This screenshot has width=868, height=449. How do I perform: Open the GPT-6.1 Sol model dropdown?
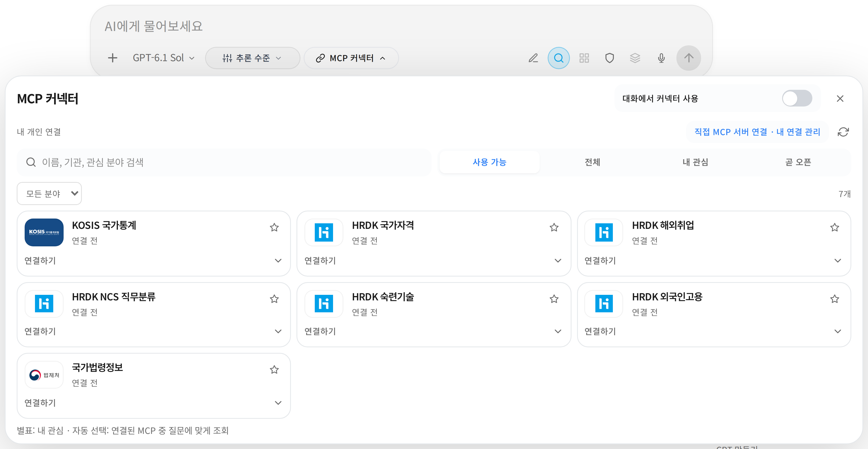pos(163,58)
